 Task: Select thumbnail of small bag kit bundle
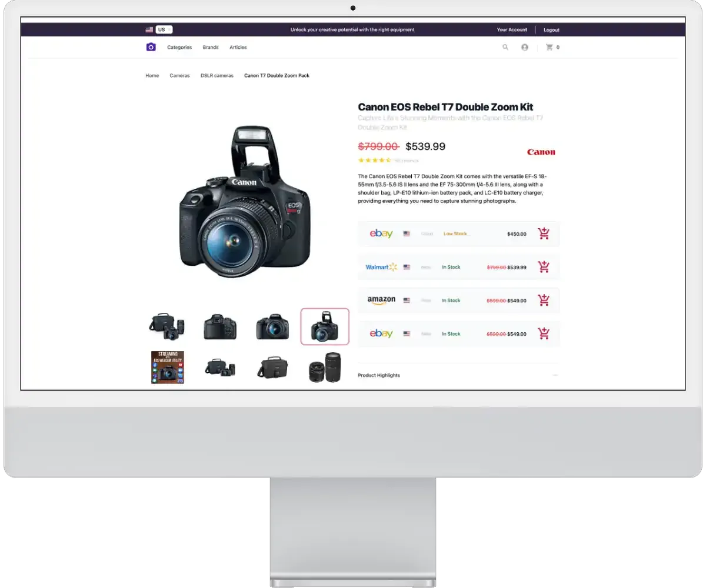[x=220, y=368]
